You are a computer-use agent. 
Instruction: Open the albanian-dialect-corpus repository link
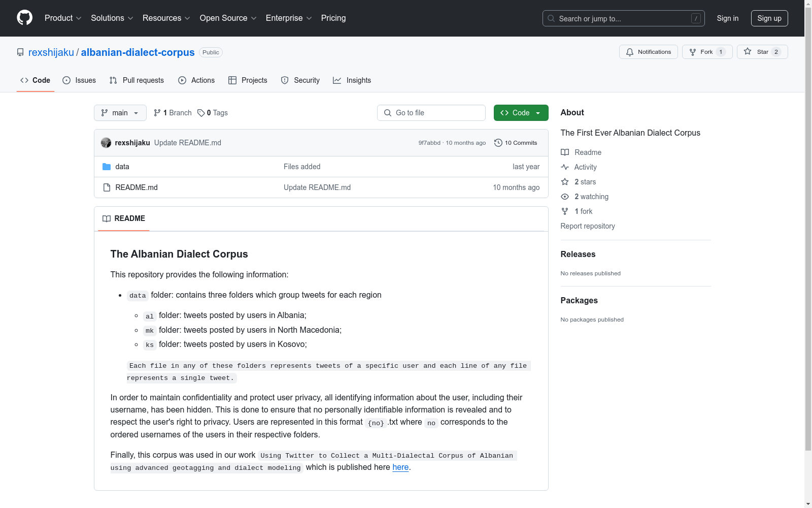138,52
